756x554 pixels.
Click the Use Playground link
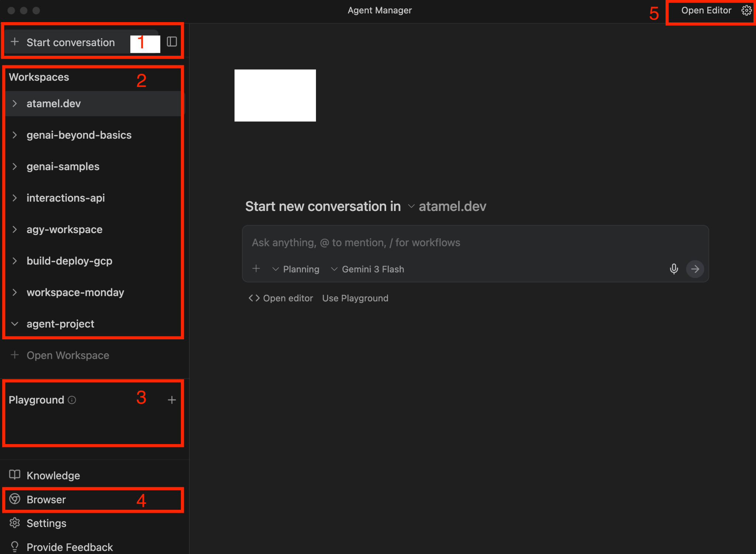tap(355, 298)
